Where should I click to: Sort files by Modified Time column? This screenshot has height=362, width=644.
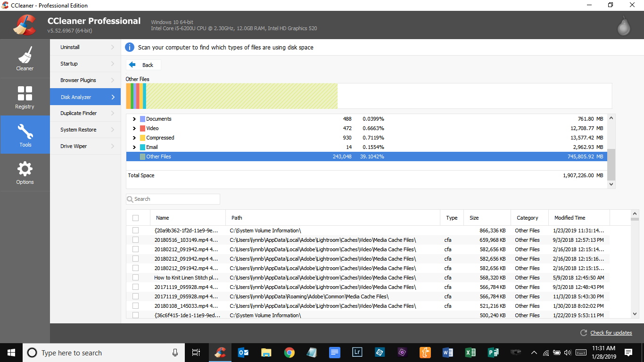579,218
